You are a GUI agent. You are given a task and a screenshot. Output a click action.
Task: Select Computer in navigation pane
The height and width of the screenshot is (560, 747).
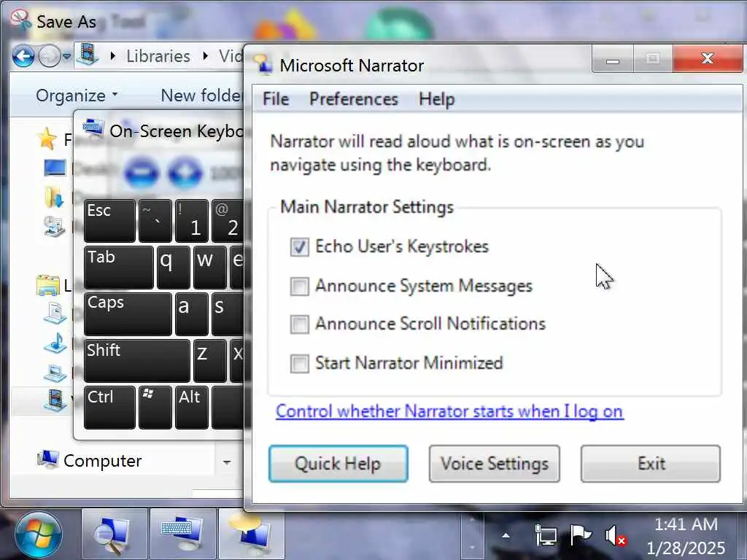pyautogui.click(x=90, y=461)
